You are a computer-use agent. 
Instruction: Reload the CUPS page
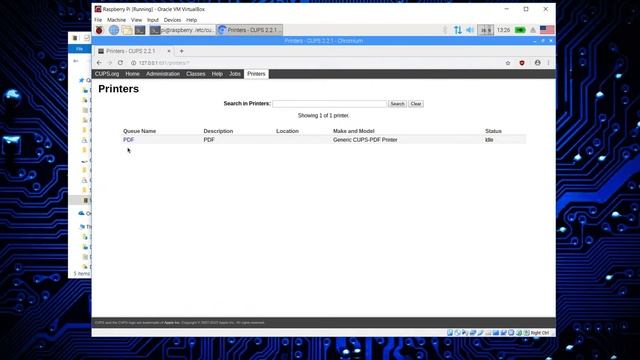point(120,63)
